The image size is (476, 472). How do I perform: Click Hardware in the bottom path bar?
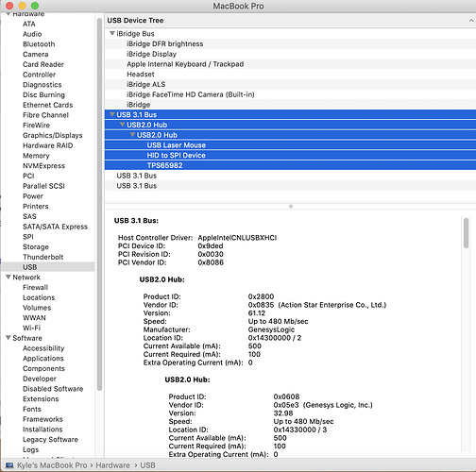coord(112,465)
